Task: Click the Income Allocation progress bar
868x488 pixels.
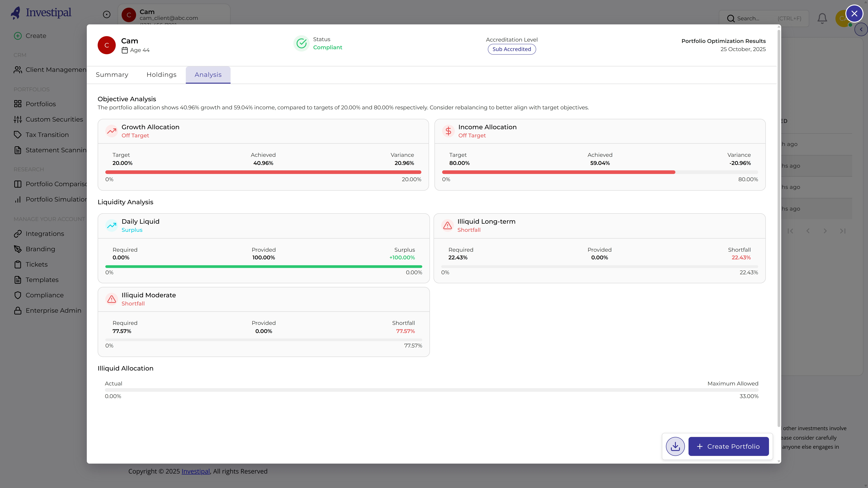Action: [600, 172]
